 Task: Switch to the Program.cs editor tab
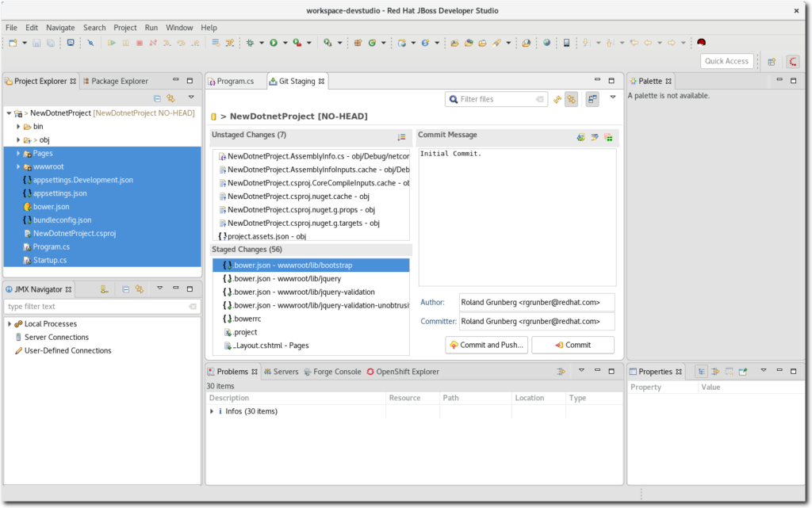pos(235,80)
